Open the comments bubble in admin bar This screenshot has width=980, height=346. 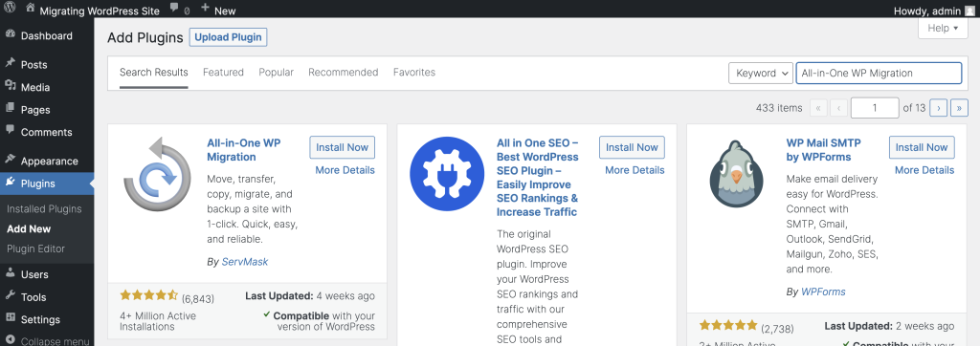173,9
